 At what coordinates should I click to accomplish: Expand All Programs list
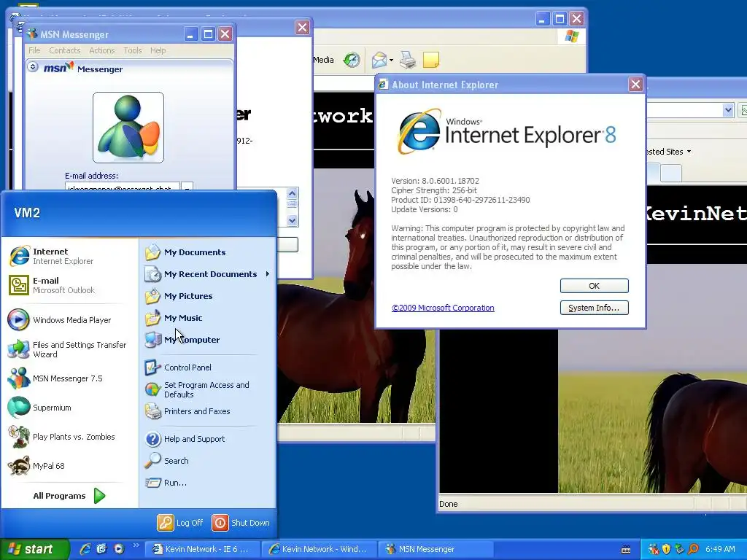[69, 496]
